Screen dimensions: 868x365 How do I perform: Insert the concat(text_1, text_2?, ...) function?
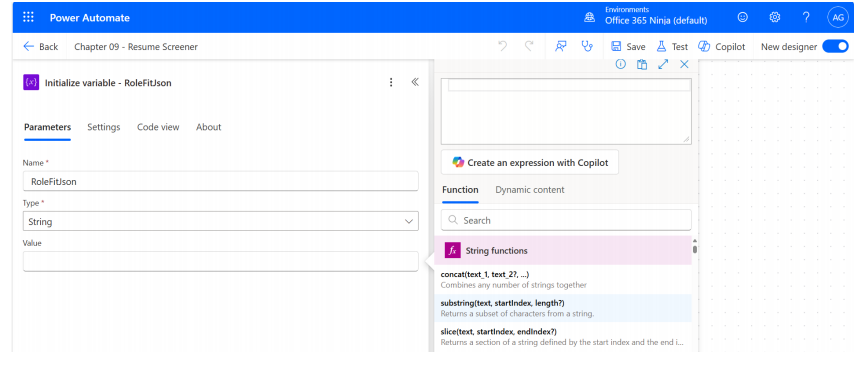tap(563, 279)
